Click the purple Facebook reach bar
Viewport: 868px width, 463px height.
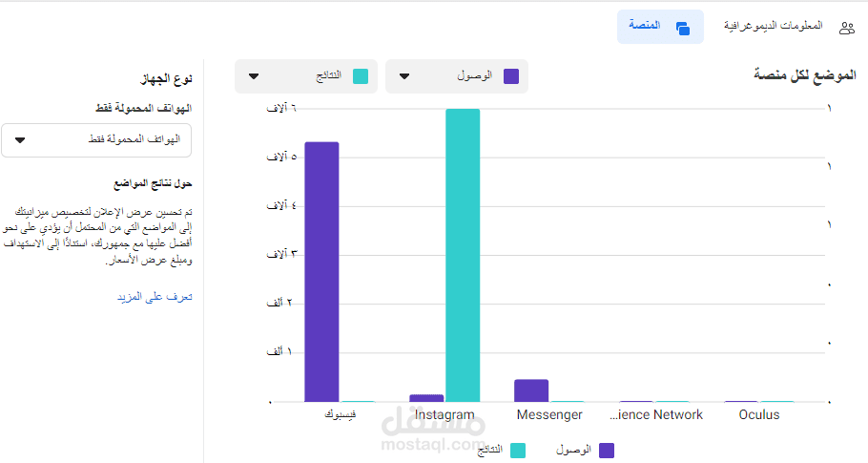pos(321,271)
